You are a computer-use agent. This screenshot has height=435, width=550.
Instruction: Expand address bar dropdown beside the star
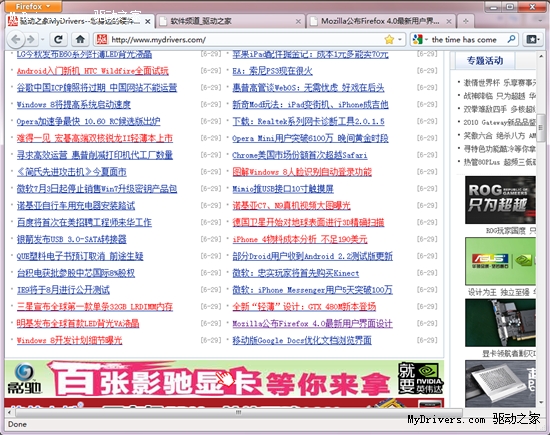click(x=400, y=39)
